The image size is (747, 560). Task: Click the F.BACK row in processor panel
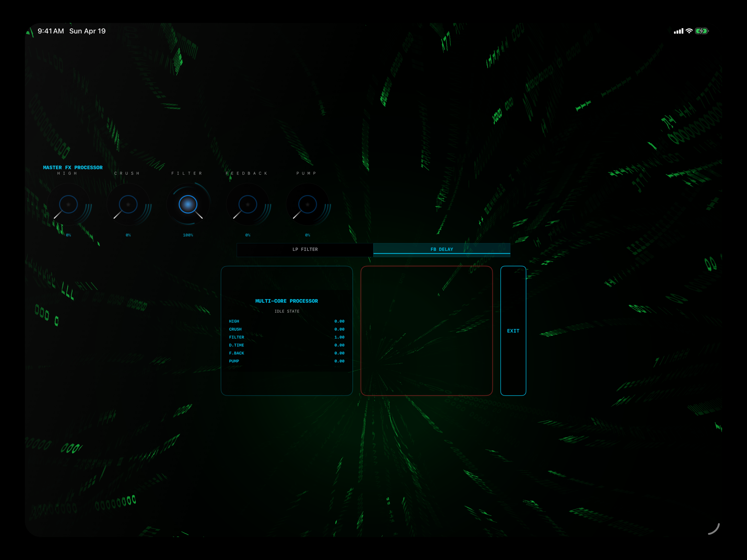coord(287,353)
